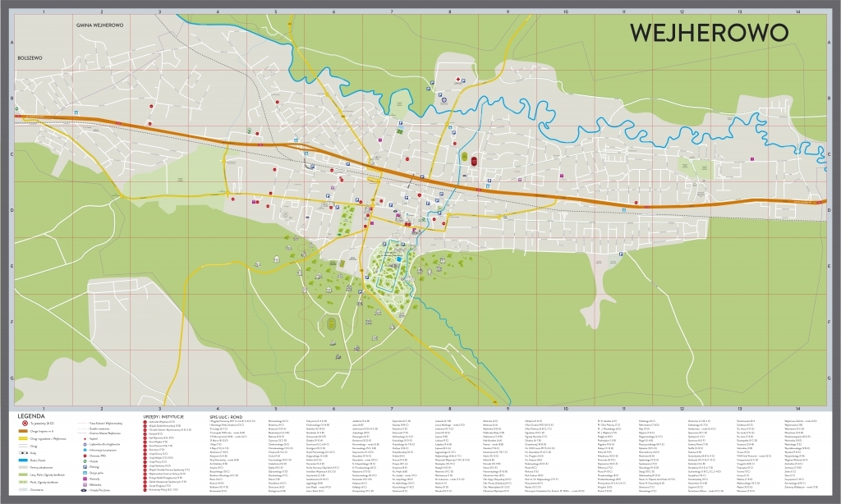Click the fuel station icon in square D11

click(x=624, y=210)
